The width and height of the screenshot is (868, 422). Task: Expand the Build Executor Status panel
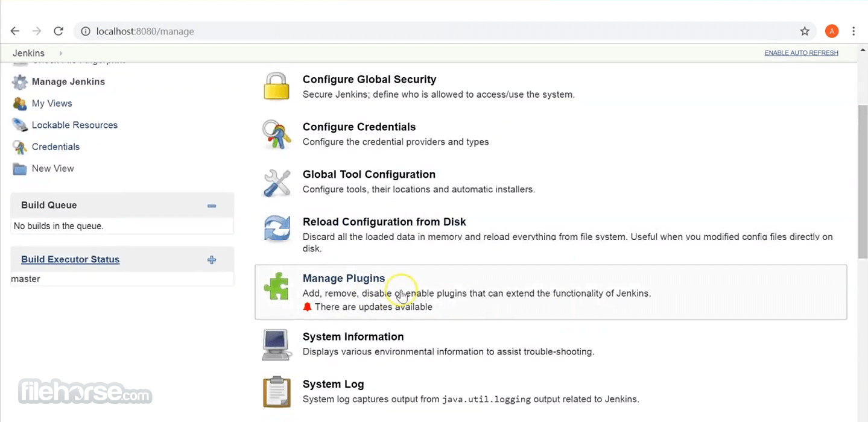click(x=212, y=260)
